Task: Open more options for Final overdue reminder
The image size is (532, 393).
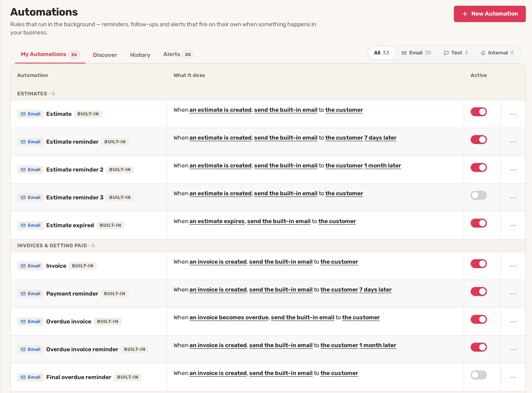Action: 513,377
